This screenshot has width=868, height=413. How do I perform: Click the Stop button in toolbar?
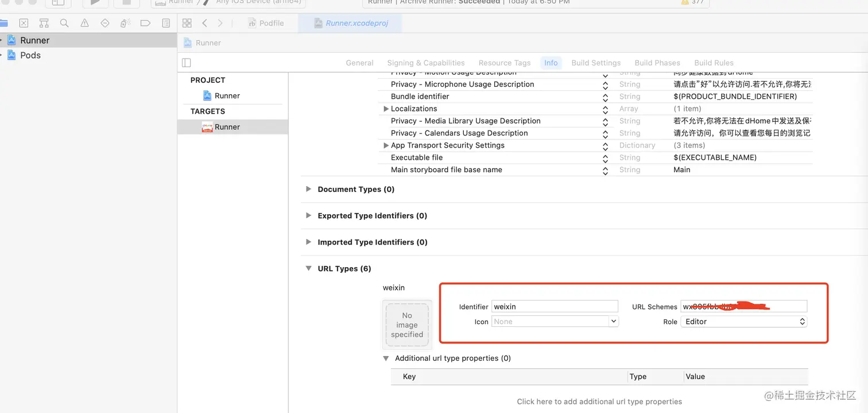126,3
